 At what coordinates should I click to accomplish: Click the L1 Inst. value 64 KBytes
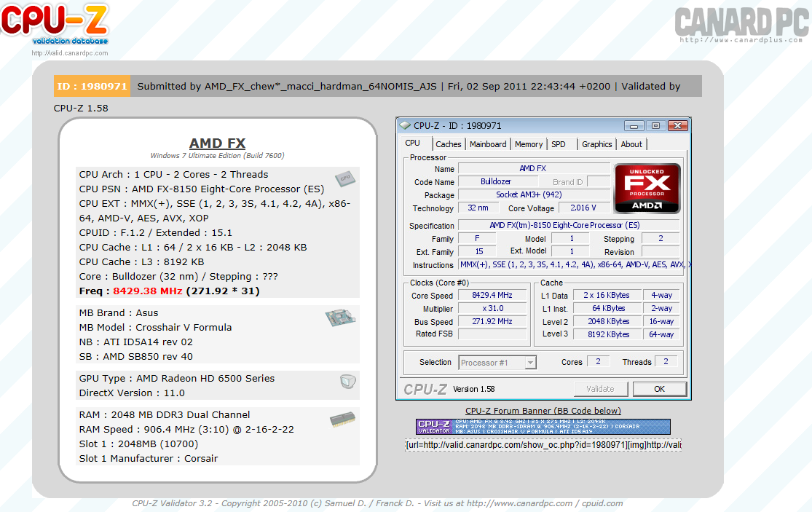[x=607, y=308]
